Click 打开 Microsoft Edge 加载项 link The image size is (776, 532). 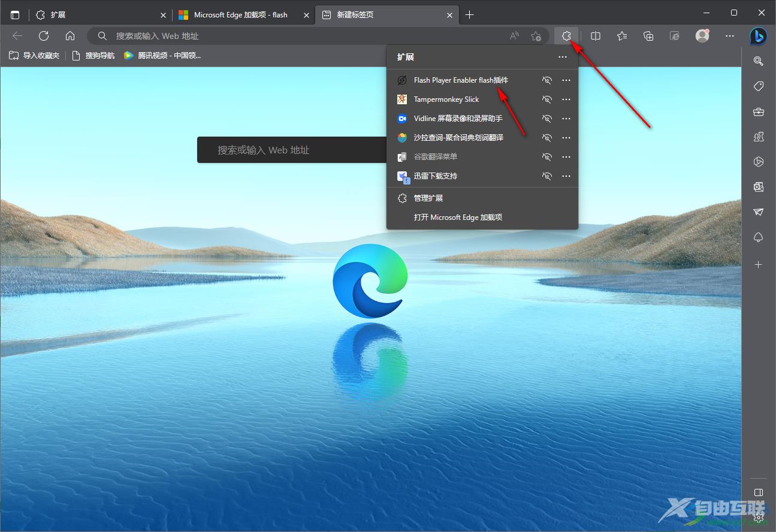(x=458, y=217)
